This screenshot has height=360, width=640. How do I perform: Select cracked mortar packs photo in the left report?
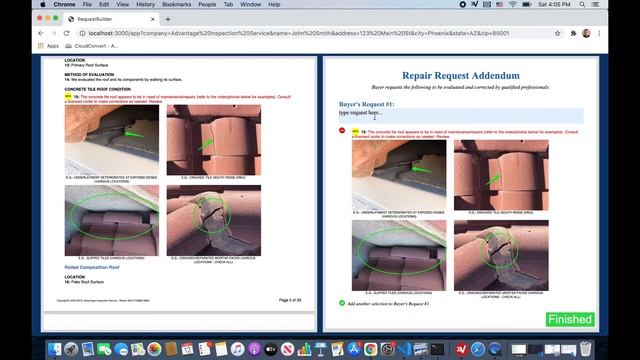214,220
